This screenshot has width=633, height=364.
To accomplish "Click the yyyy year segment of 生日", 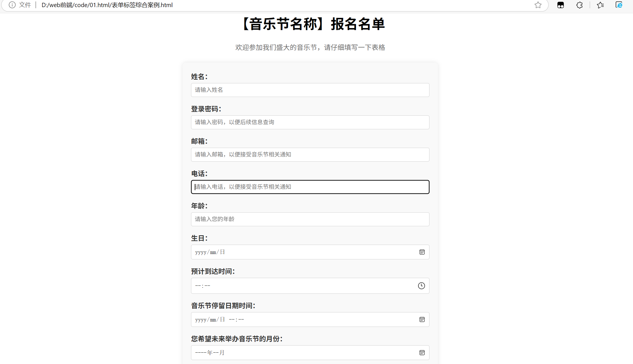I will (x=201, y=252).
